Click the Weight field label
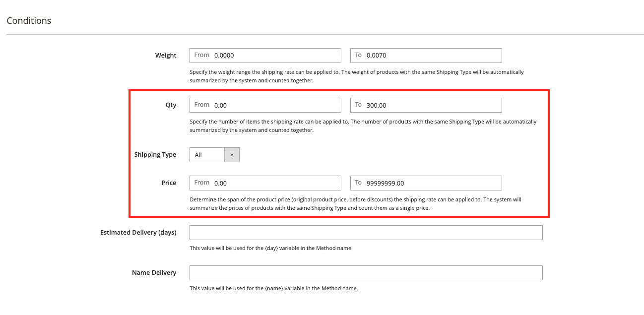The width and height of the screenshot is (644, 315). click(x=166, y=56)
